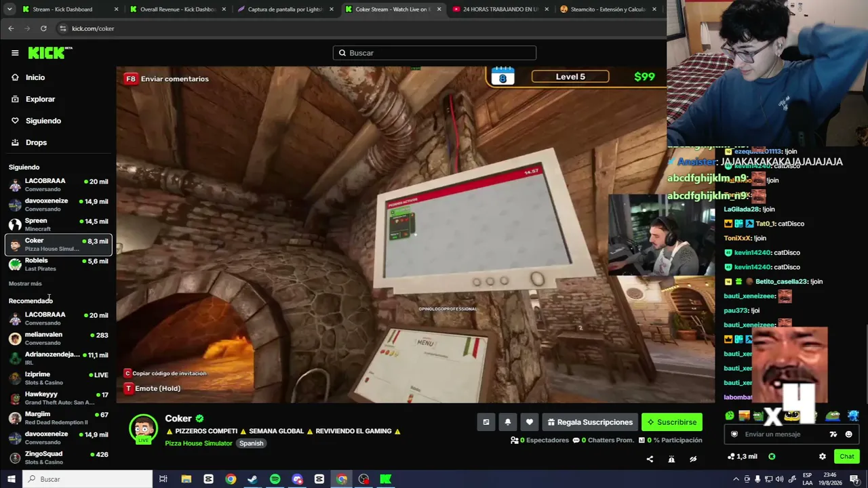The width and height of the screenshot is (868, 488).
Task: Follow Coker with the heart button
Action: click(530, 422)
